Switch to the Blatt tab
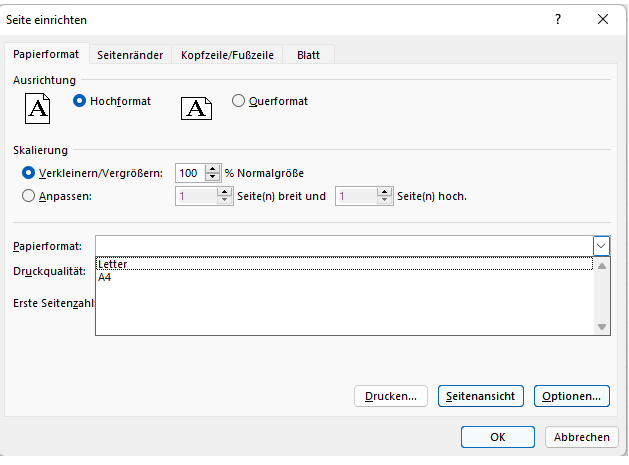Screen dimensions: 629x465 click(x=308, y=55)
